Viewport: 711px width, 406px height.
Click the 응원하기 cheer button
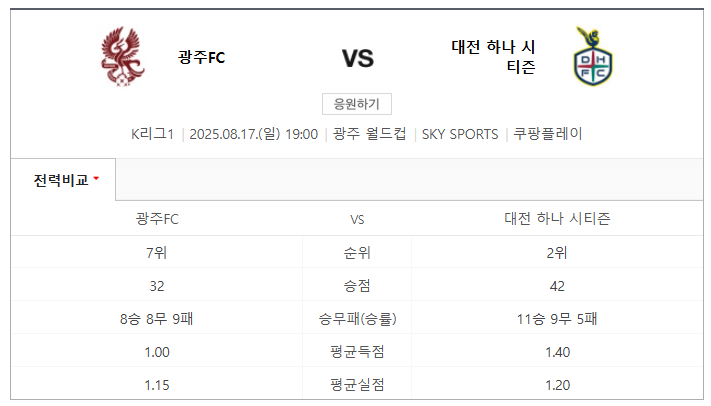(x=357, y=104)
